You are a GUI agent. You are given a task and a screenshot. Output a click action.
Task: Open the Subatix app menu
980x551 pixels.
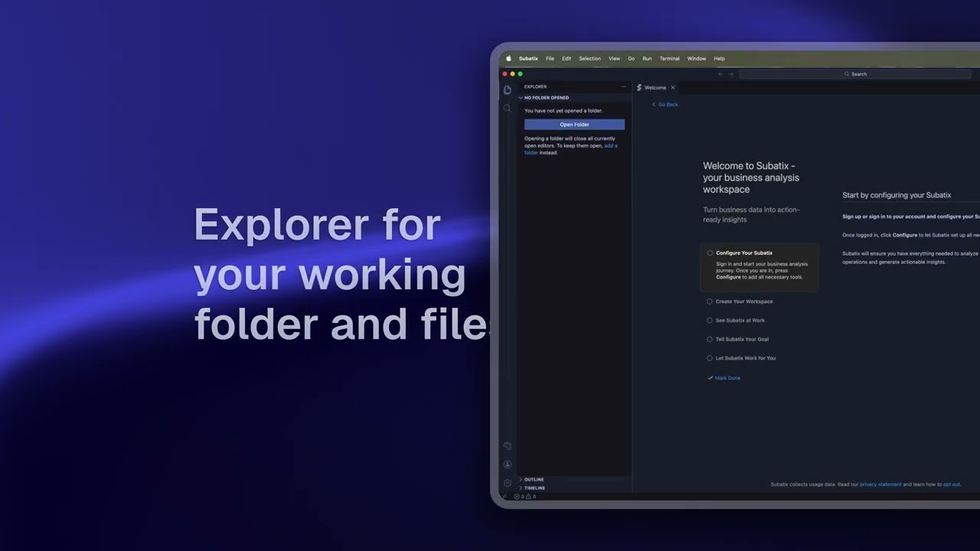click(528, 58)
